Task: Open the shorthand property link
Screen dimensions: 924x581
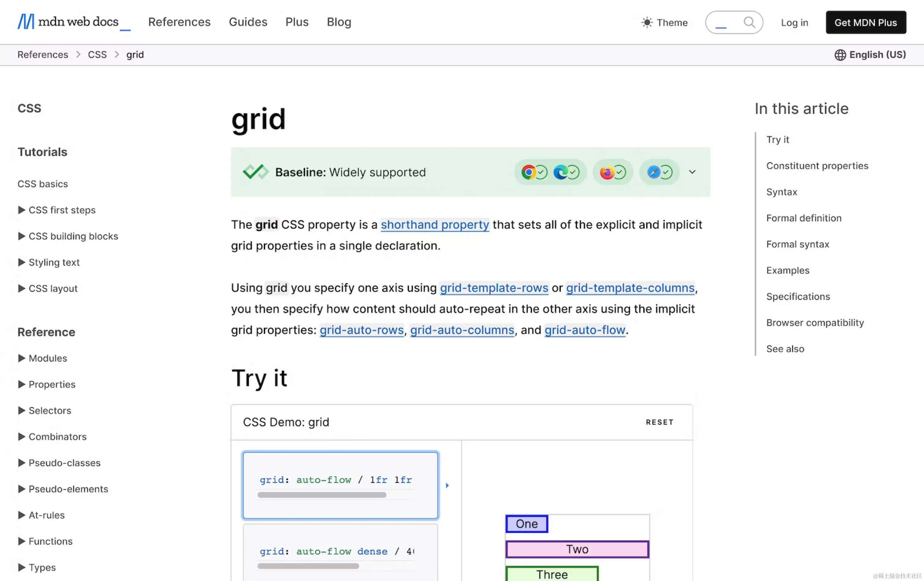Action: (435, 225)
